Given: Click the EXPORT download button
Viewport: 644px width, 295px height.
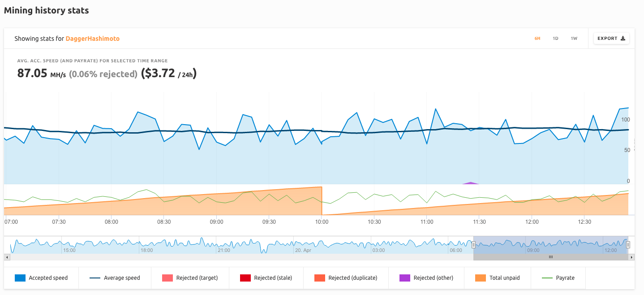Looking at the screenshot, I should click(611, 39).
